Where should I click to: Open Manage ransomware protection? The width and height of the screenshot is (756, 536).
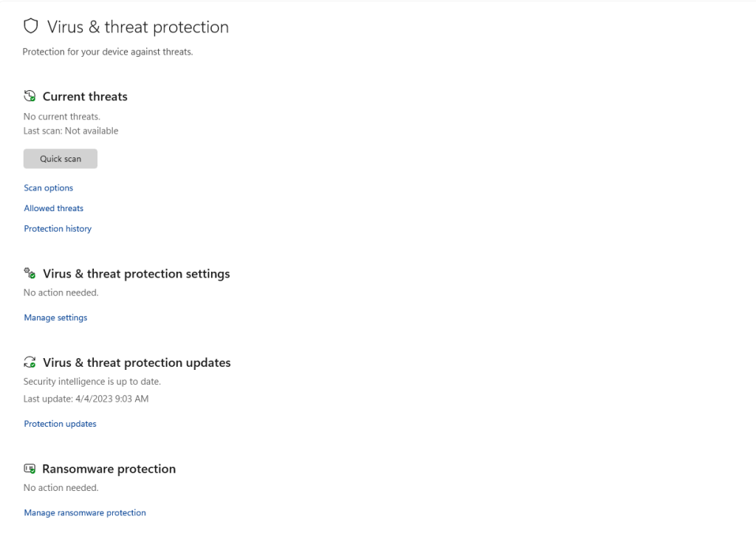[x=85, y=512]
